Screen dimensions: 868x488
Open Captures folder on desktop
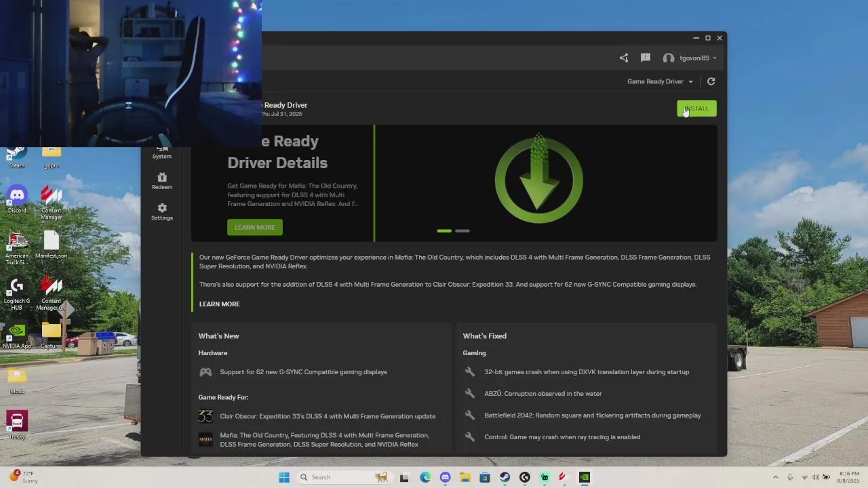point(52,335)
